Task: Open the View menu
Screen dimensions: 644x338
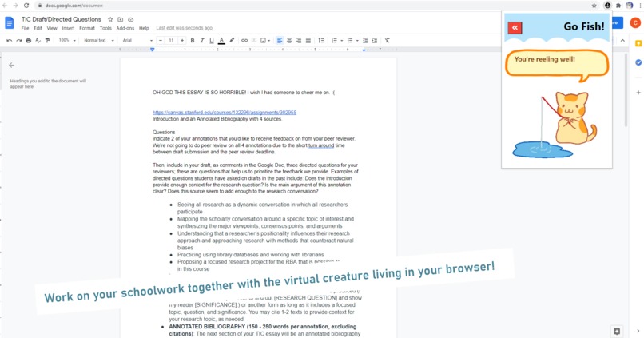Action: [52, 28]
